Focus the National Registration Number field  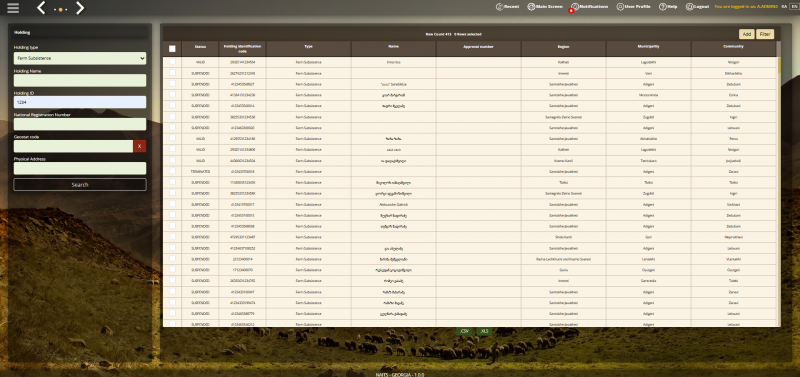point(80,124)
